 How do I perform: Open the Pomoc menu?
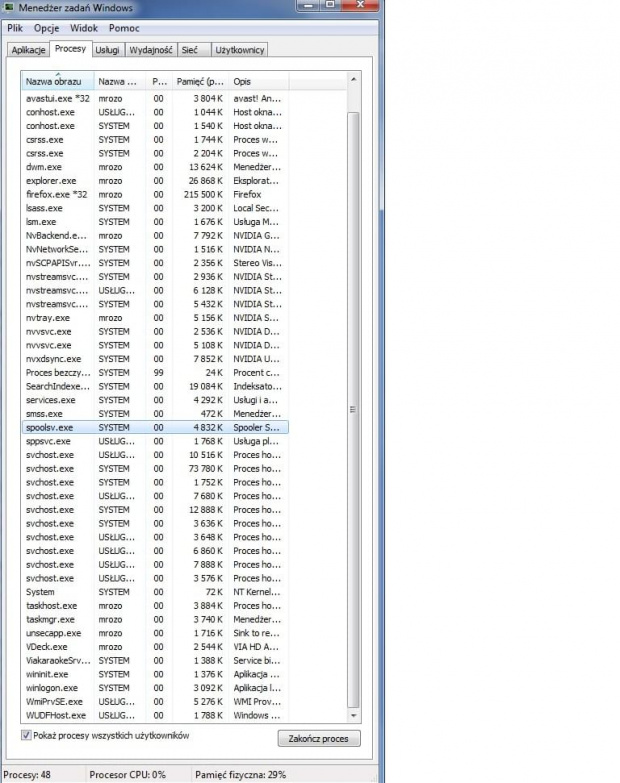click(x=124, y=28)
